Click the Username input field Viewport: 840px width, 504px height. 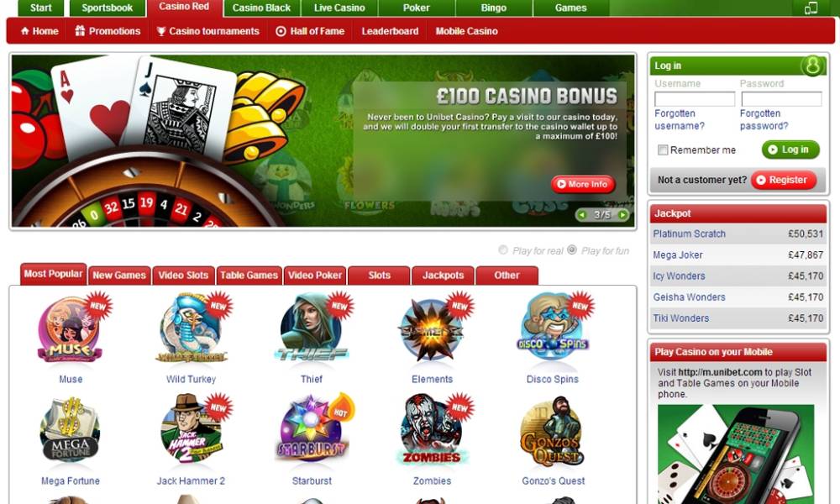coord(695,99)
